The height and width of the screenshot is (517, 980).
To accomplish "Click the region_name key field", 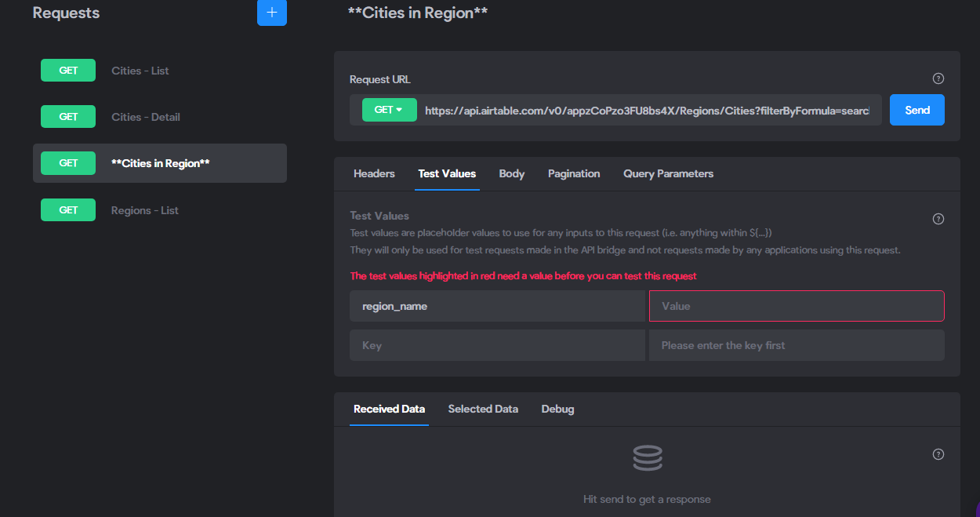I will [497, 306].
